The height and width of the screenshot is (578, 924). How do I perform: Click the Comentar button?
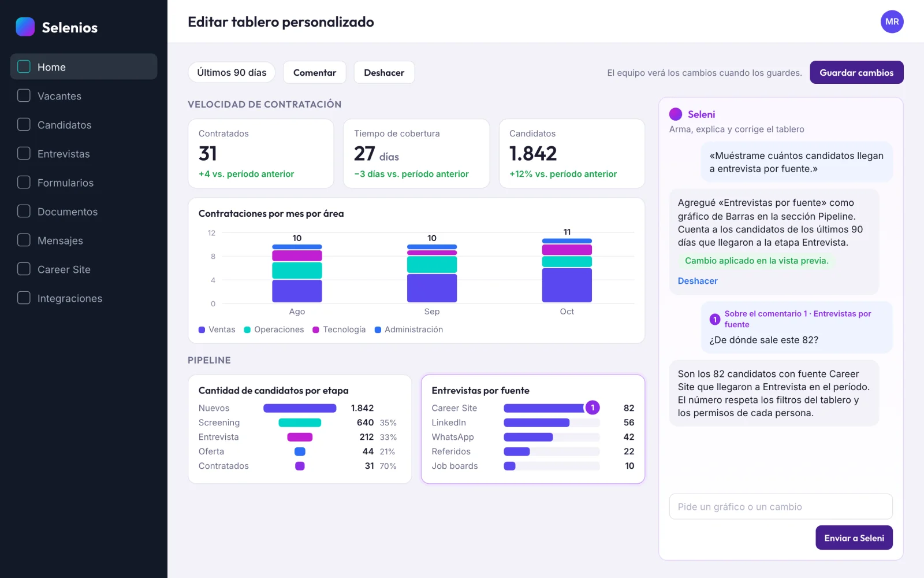[315, 72]
